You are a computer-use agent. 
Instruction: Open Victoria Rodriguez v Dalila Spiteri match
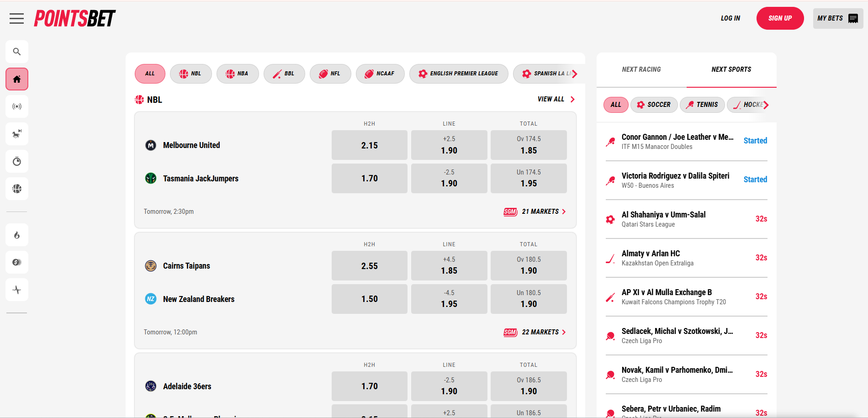click(687, 180)
